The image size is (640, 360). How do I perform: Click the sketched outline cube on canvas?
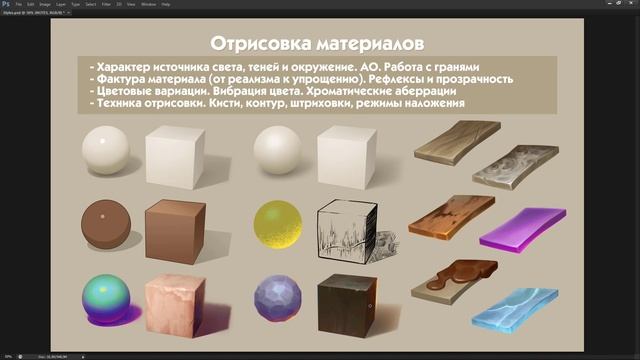pyautogui.click(x=347, y=232)
